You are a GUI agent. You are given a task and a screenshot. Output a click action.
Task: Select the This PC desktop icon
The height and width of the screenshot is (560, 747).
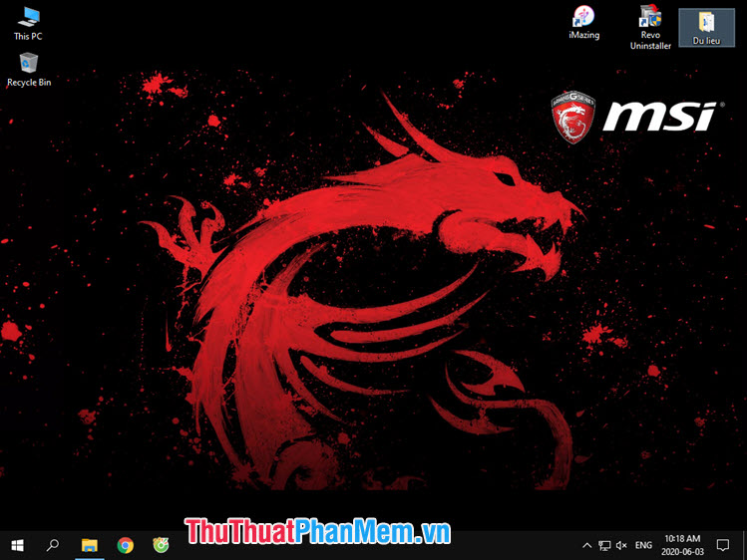[x=28, y=24]
